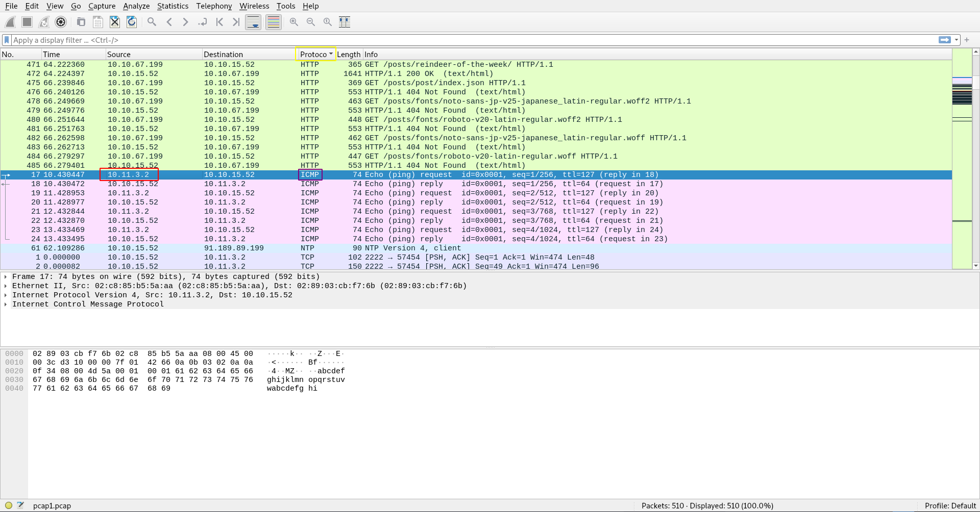
Task: Open the Statistics menu
Action: pyautogui.click(x=173, y=6)
